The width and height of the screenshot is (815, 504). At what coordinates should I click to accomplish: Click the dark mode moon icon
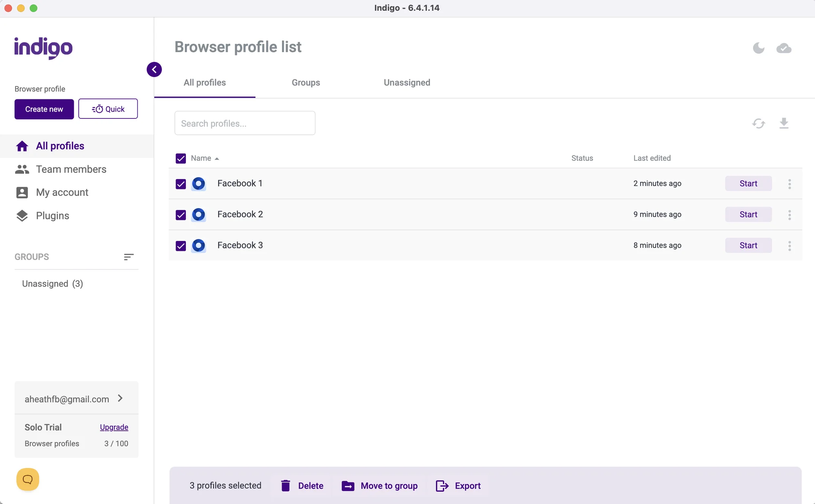(758, 48)
